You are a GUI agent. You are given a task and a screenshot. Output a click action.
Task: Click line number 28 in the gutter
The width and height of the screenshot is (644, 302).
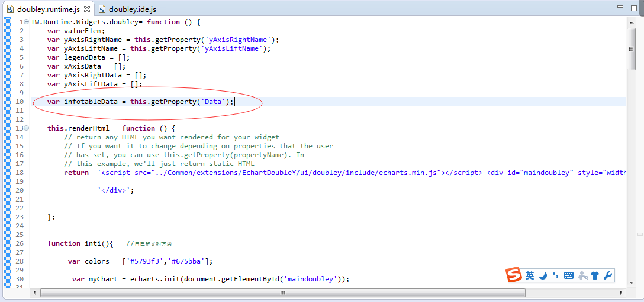pos(20,261)
